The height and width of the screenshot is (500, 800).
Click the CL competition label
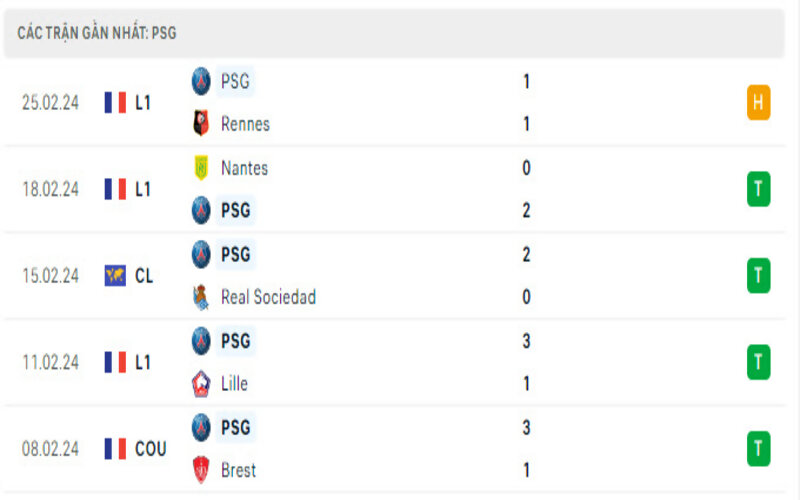[x=144, y=276]
